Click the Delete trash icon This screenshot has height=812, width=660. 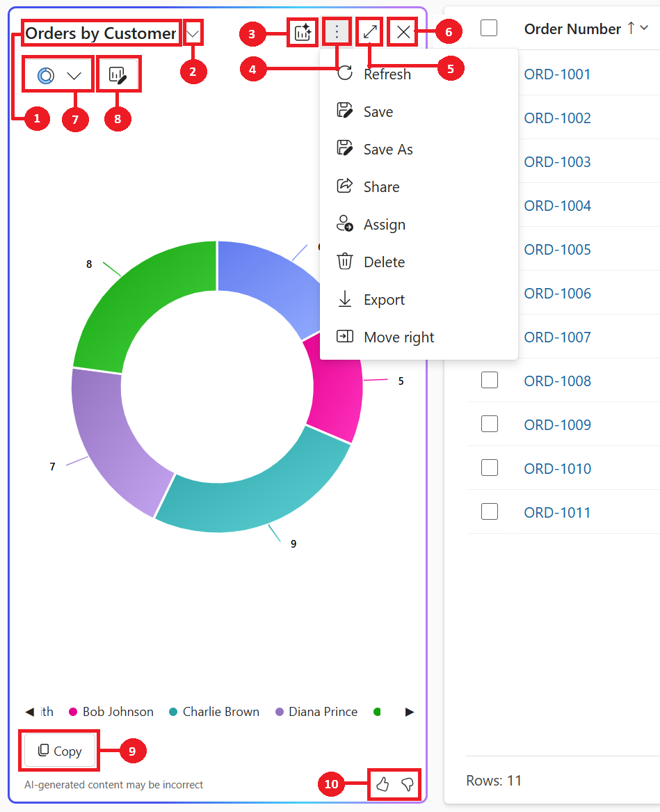click(344, 262)
